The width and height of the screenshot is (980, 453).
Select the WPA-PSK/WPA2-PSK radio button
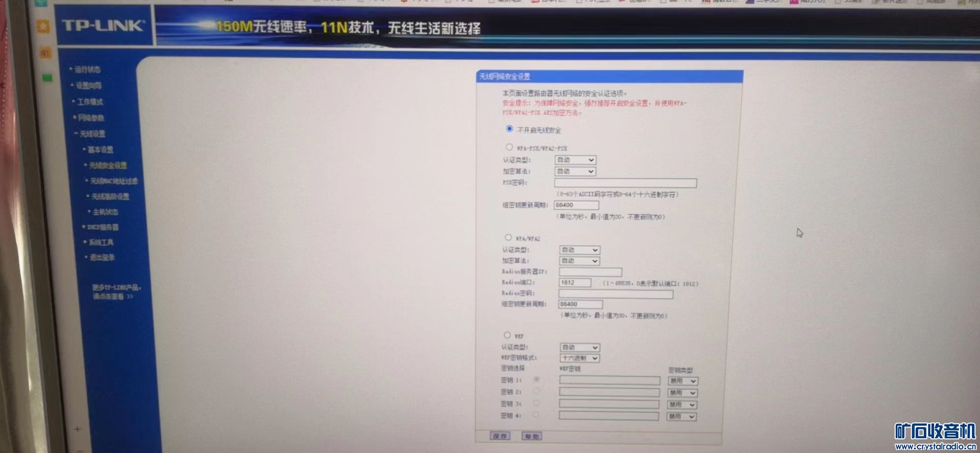[509, 147]
